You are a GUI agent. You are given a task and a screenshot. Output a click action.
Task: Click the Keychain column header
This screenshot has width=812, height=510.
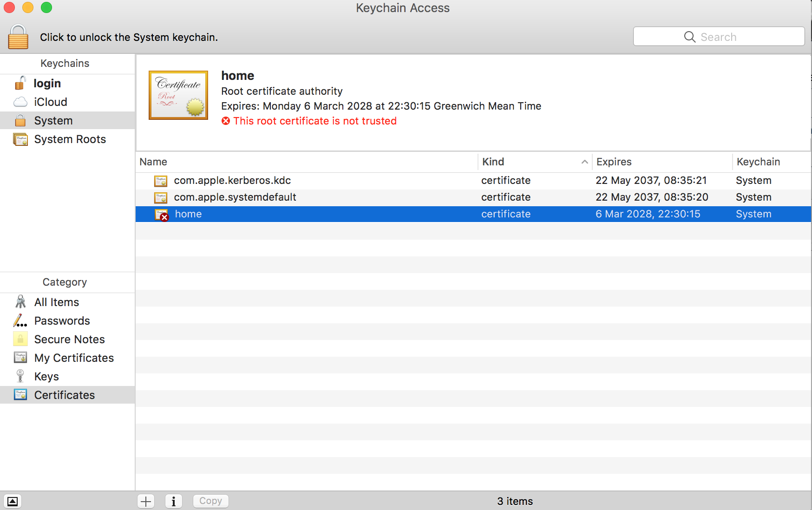pos(759,162)
